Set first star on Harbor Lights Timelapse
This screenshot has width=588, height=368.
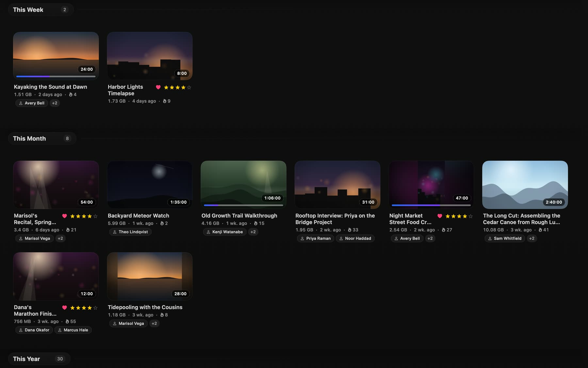(166, 87)
